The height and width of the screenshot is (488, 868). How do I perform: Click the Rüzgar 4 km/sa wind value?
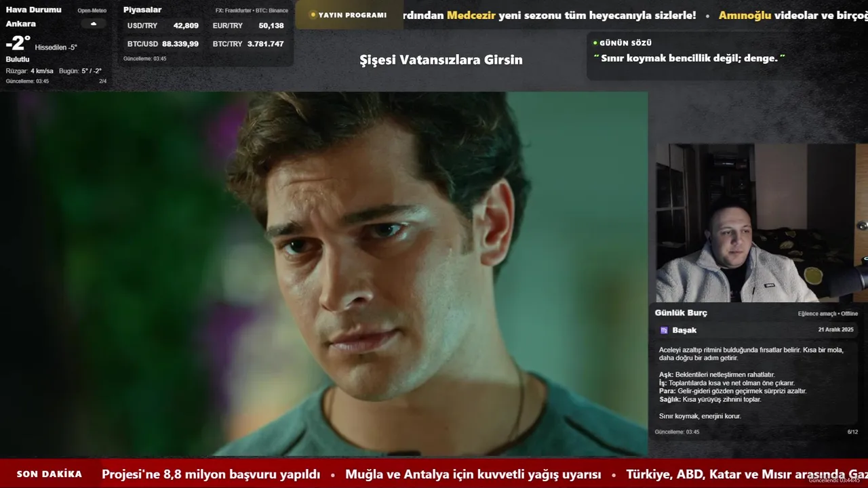(x=30, y=71)
